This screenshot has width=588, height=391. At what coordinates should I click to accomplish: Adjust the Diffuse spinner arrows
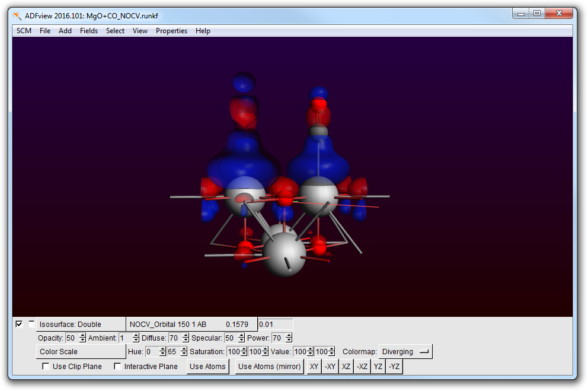tap(186, 338)
